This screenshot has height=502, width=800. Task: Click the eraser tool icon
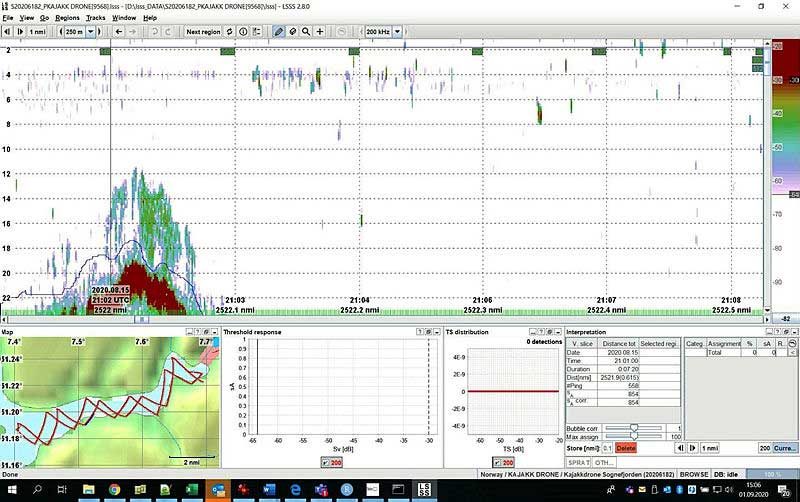tap(292, 32)
